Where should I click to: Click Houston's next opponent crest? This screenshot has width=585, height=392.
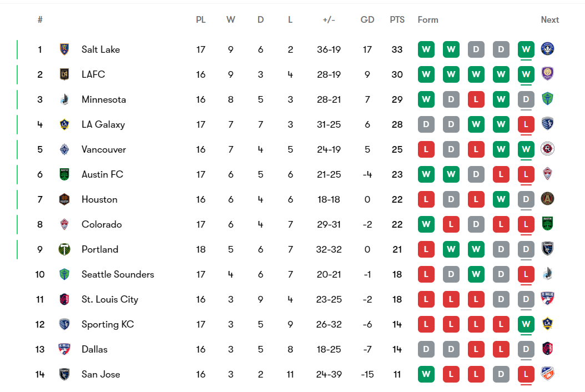point(548,199)
